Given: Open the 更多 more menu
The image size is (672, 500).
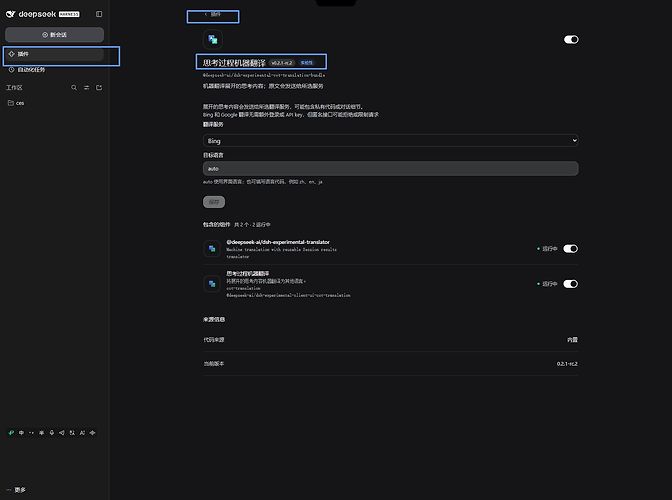Looking at the screenshot, I should point(16,490).
